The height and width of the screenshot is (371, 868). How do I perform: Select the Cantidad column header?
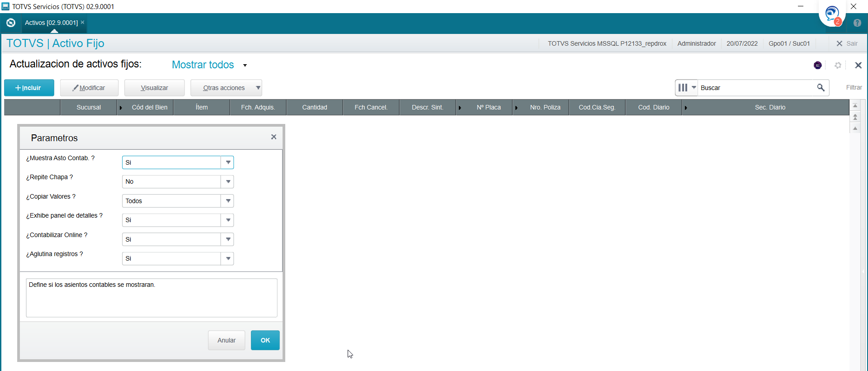[x=315, y=107]
